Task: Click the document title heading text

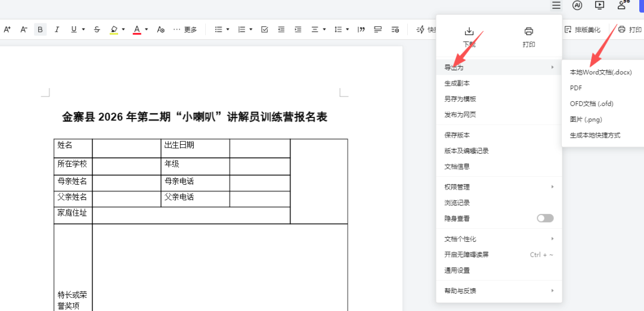Action: (194, 117)
